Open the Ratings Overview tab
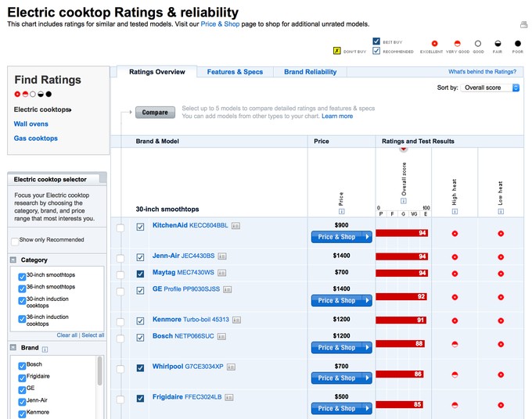The image size is (532, 419). coord(157,72)
